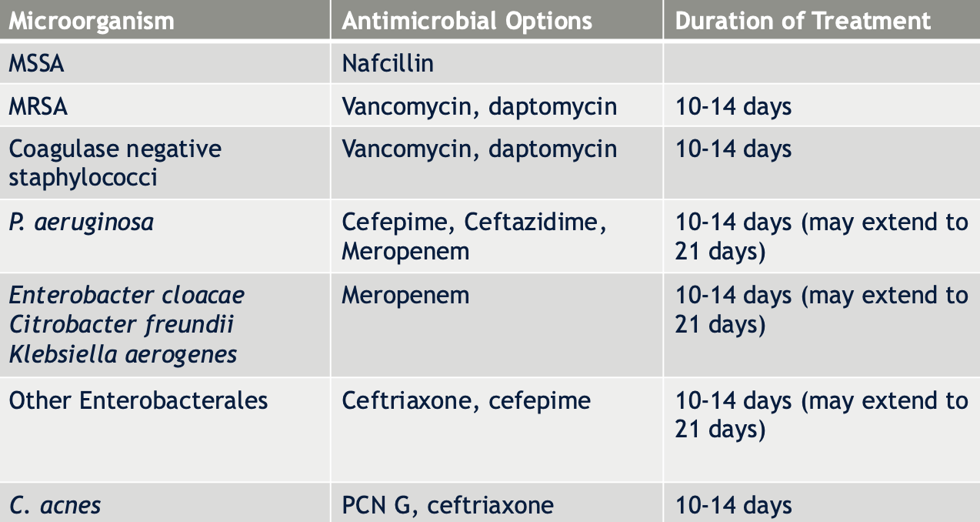Click the 10-14 days cell for MRSA

[x=822, y=105]
